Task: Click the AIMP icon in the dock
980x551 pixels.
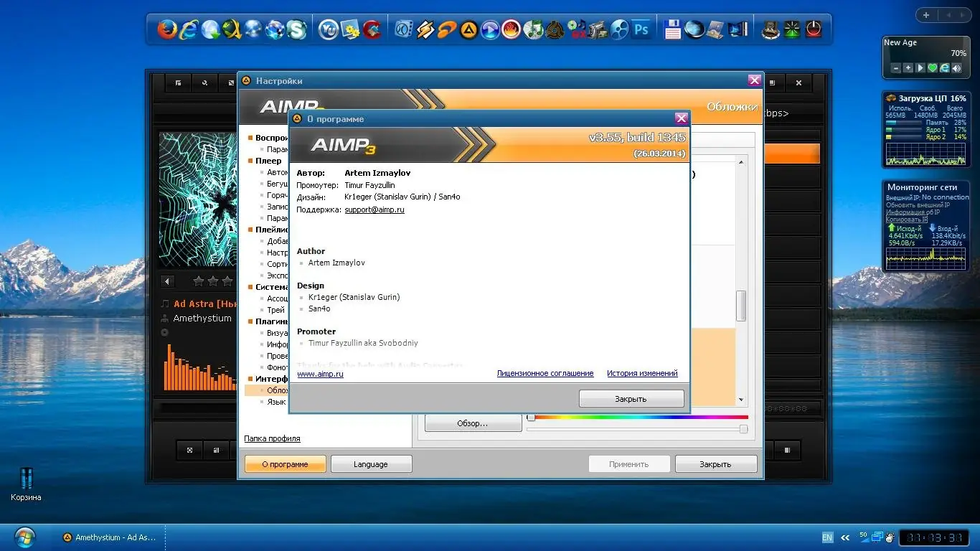Action: click(x=468, y=29)
